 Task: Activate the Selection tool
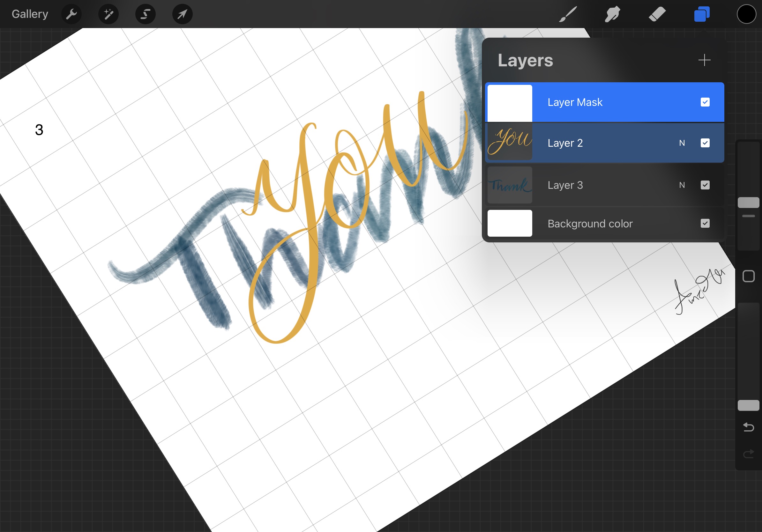(146, 14)
